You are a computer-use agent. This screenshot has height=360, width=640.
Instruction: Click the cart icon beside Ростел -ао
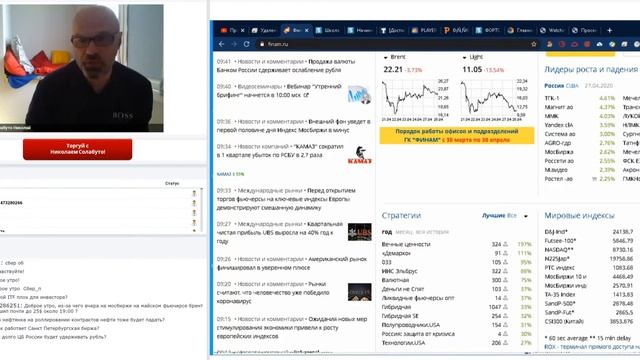click(595, 179)
